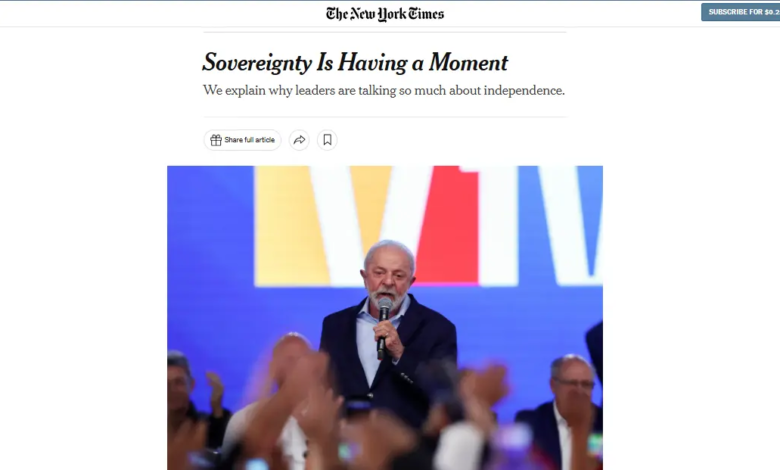Open the lead photo of the speaker
780x470 pixels.
385,318
